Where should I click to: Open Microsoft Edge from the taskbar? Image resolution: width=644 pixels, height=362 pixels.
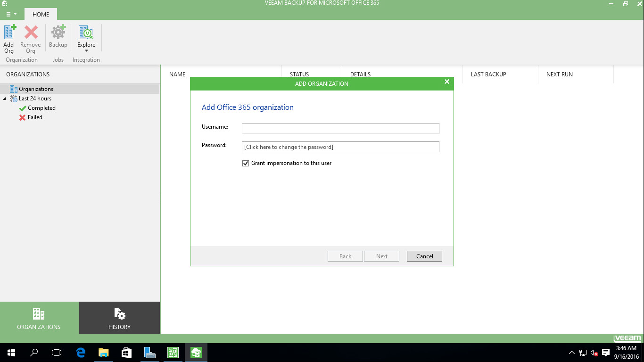[x=81, y=353]
